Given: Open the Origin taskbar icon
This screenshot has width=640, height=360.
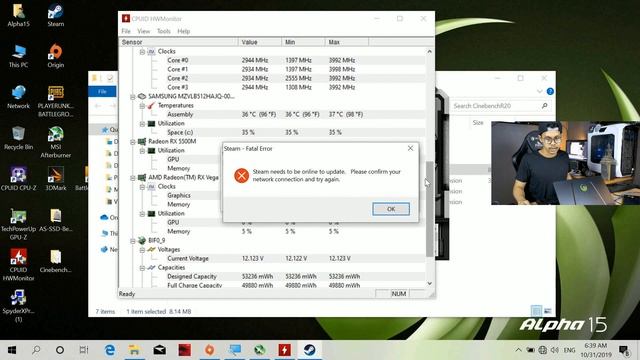Looking at the screenshot, I should pyautogui.click(x=209, y=350).
